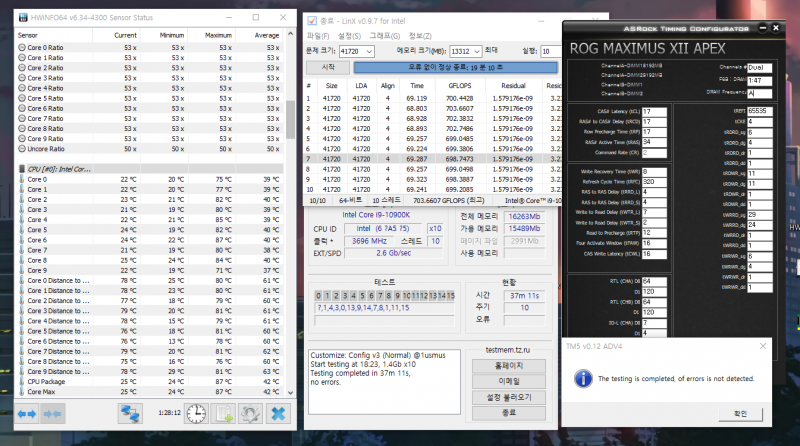Click 홈페이지 button in TestMem5

509,366
